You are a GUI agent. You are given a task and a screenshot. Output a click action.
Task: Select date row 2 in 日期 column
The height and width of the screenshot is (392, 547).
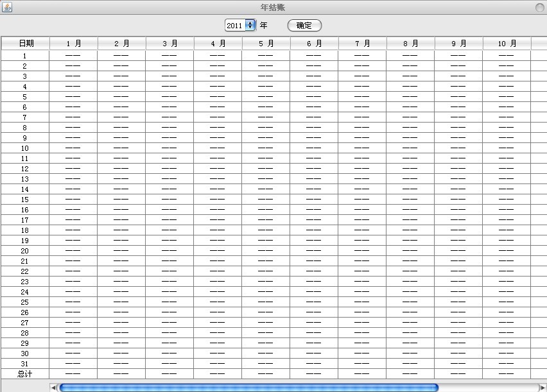tap(25, 66)
